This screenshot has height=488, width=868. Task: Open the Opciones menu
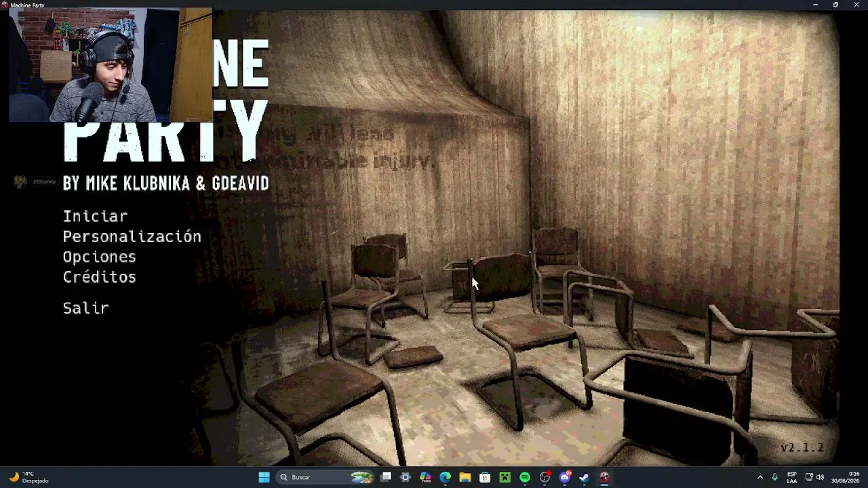coord(99,257)
